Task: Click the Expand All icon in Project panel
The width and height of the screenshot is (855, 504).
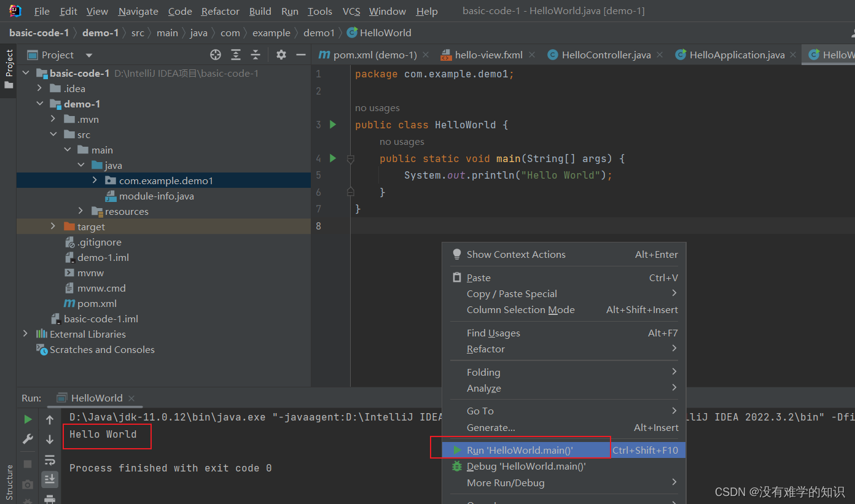Action: (236, 55)
